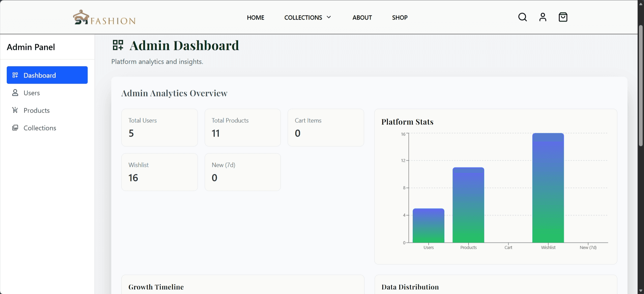Open the Collections menu in navbar
This screenshot has width=644, height=294.
308,18
